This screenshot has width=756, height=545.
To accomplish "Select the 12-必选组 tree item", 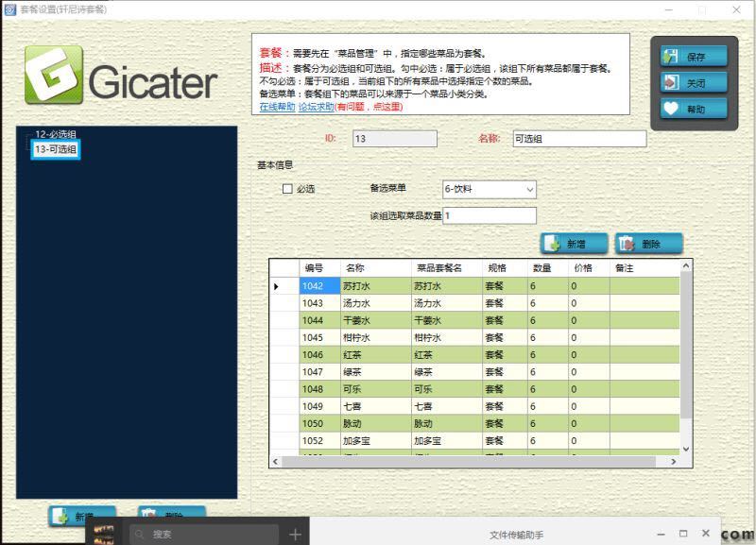I will (56, 135).
